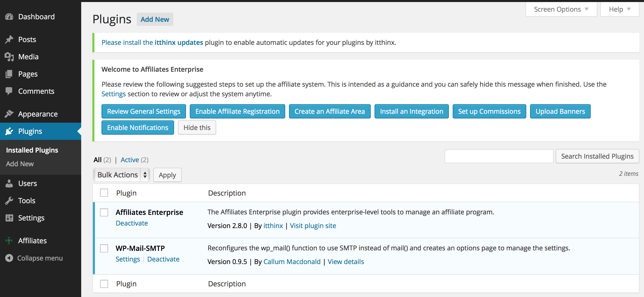
Task: Click the Pages document icon
Action: tap(9, 74)
